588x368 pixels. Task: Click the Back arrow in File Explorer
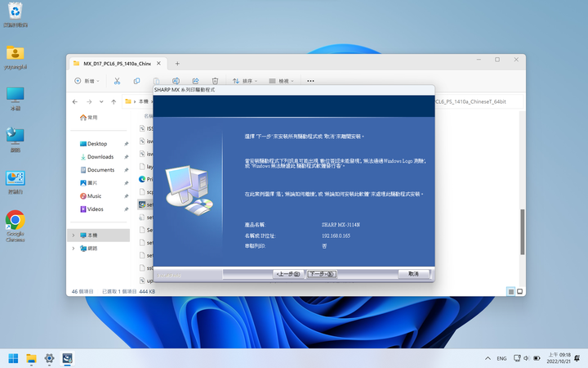tap(75, 101)
